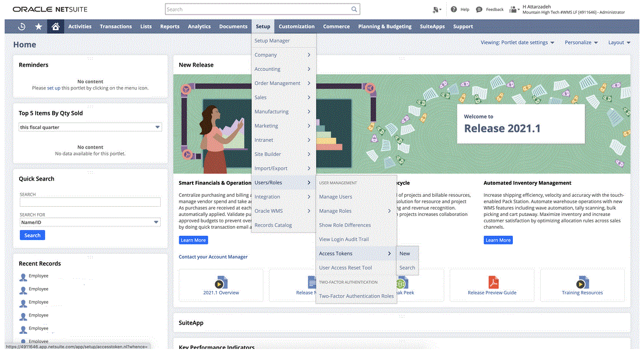This screenshot has width=644, height=360.
Task: Open the Release Preview Guide PDF icon
Action: click(493, 283)
